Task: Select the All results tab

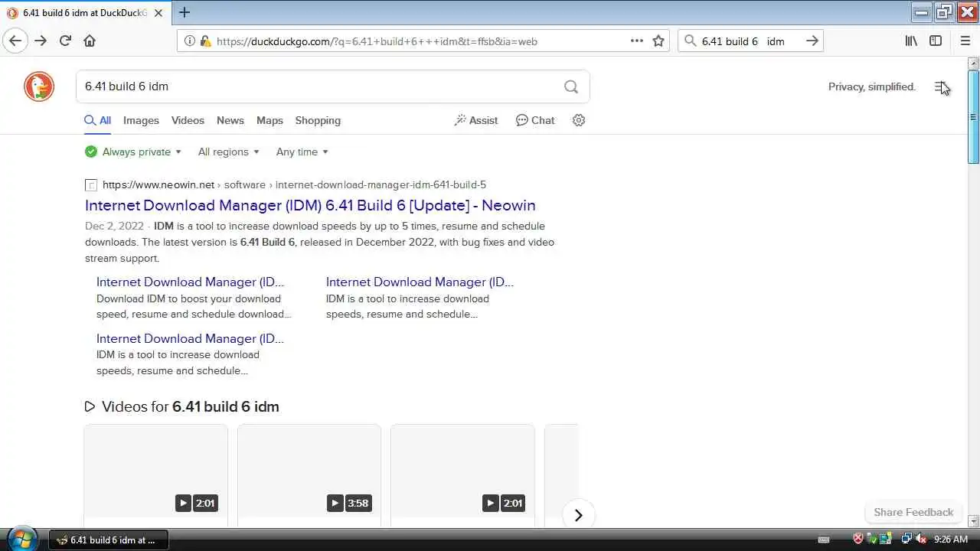Action: point(98,120)
